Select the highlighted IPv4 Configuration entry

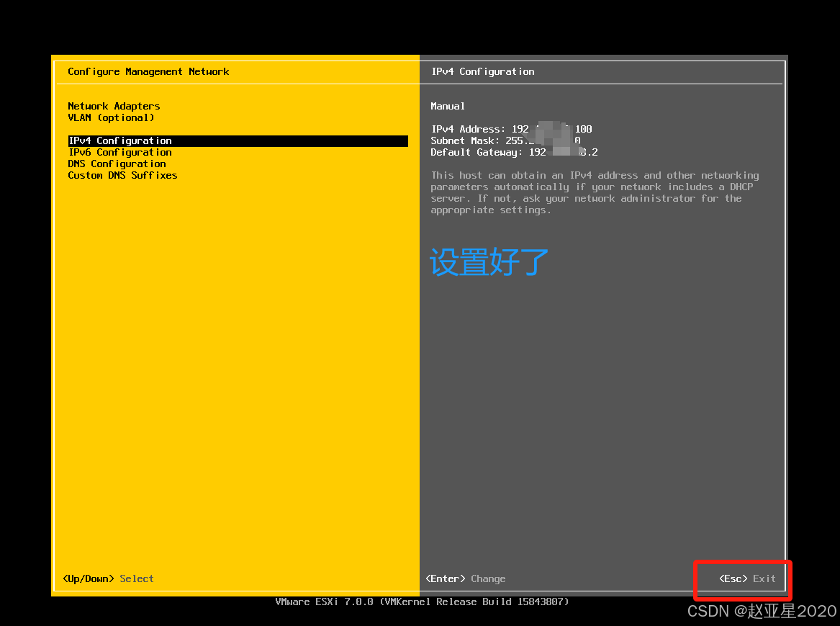coord(238,141)
